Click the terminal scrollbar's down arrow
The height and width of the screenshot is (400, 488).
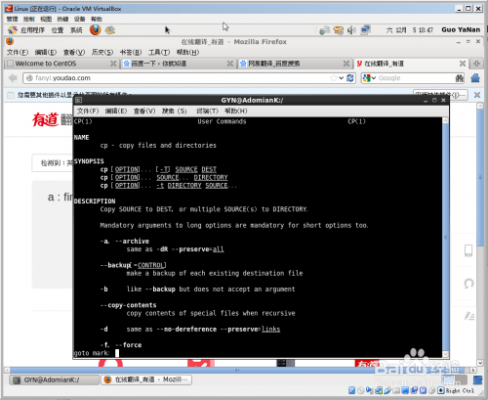445,354
